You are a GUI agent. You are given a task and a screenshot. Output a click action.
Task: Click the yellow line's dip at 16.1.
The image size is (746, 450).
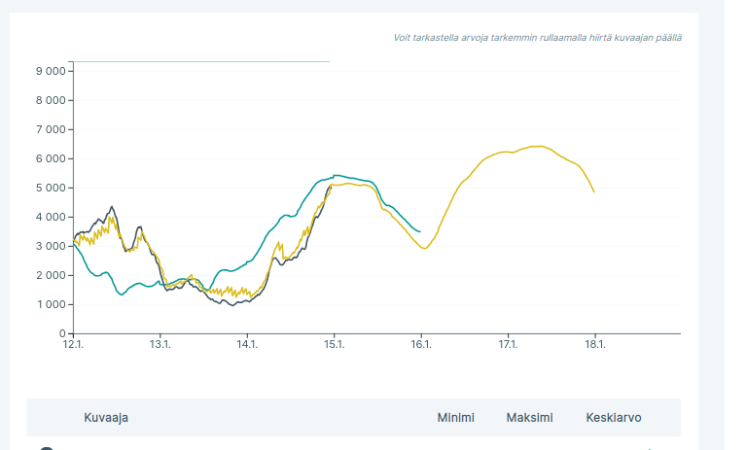pyautogui.click(x=424, y=248)
